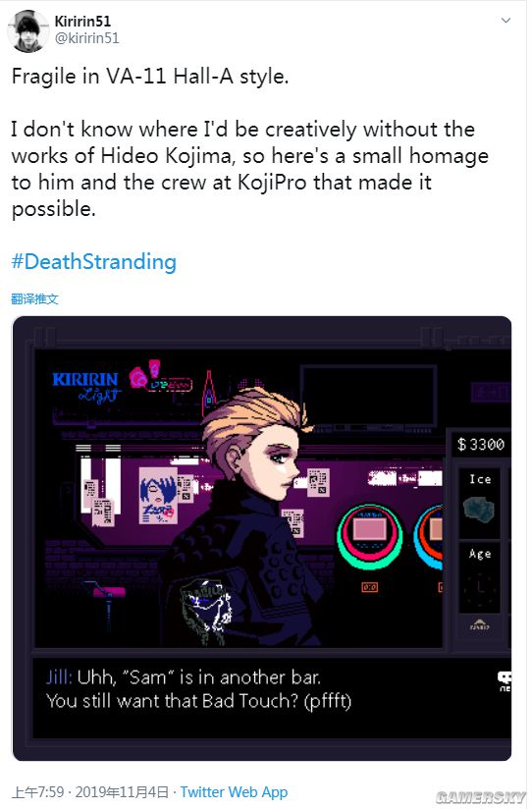Click the tweet timestamp 上午7:59
Screen dimensions: 532x809
pyautogui.click(x=37, y=792)
